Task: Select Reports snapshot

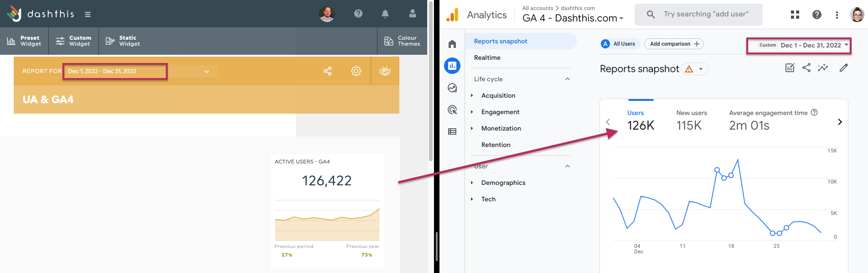Action: coord(521,41)
